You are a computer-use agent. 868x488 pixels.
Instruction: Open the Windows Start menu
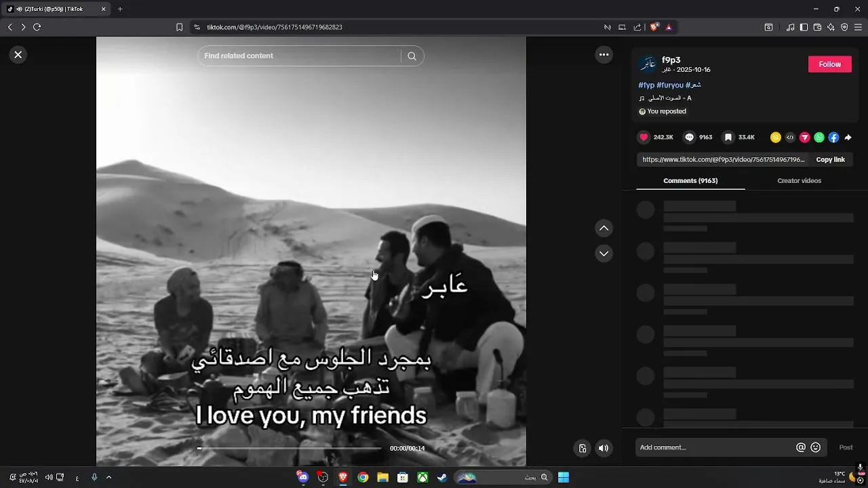(x=564, y=477)
